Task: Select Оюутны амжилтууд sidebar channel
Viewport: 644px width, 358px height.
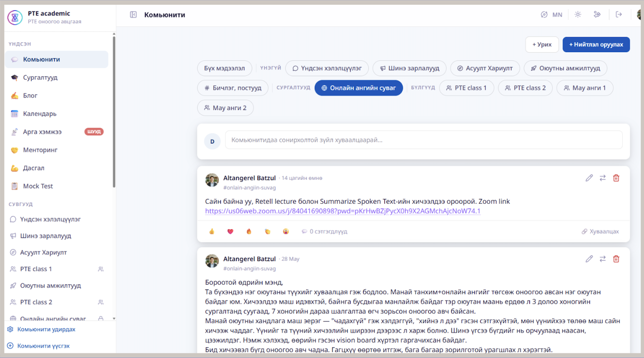Action: coord(57,286)
